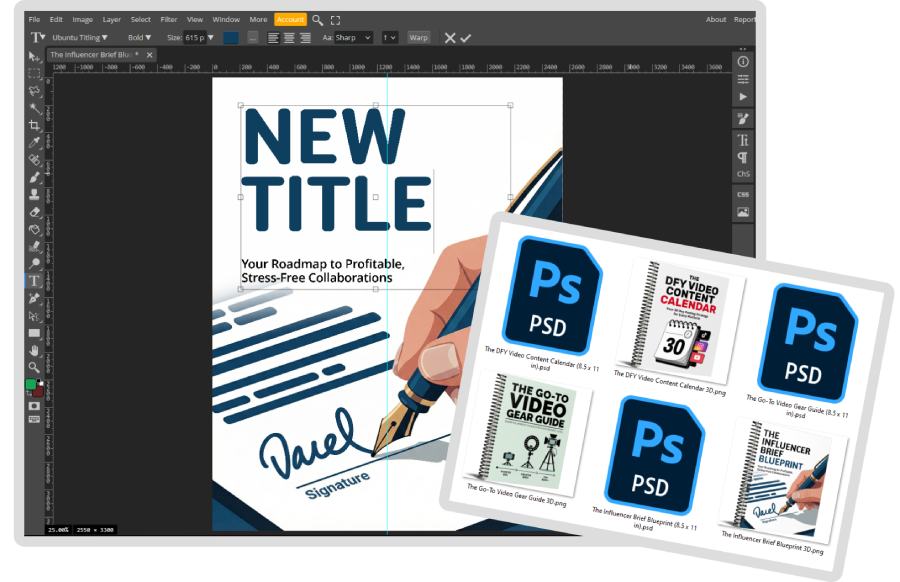The width and height of the screenshot is (900, 582).
Task: Select the Magic Wand tool
Action: click(x=34, y=108)
